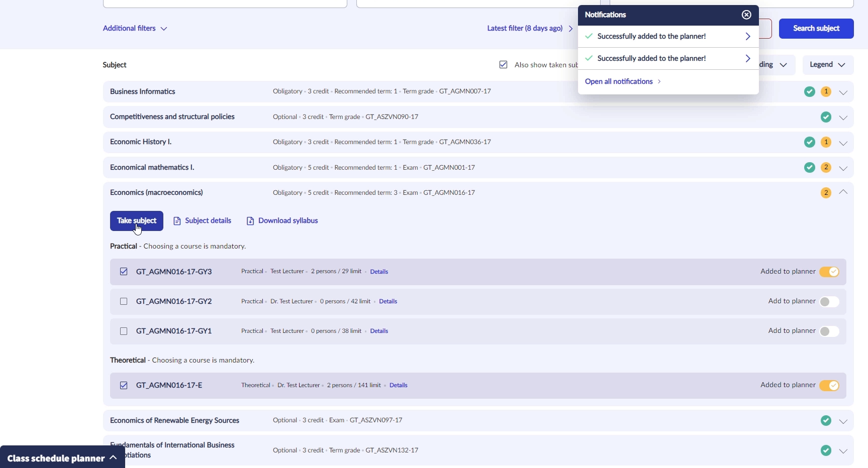This screenshot has height=468, width=868.
Task: Disable Added to planner for GT_AGMN016-17-E
Action: (x=829, y=386)
